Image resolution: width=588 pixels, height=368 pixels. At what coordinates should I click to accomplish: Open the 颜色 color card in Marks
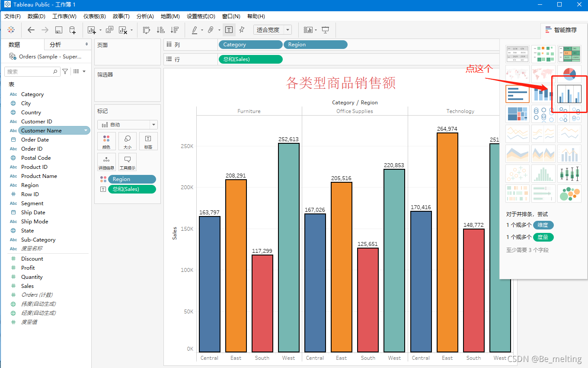pyautogui.click(x=106, y=142)
